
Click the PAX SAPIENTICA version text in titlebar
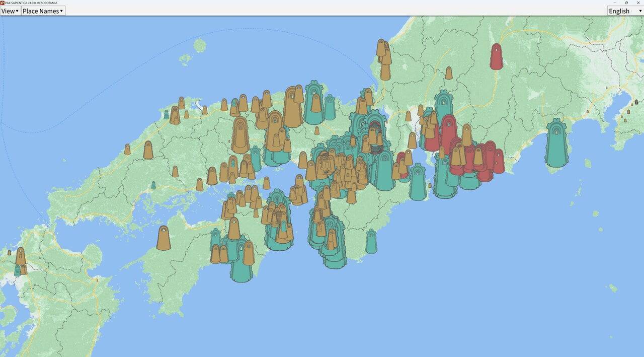[35, 3]
